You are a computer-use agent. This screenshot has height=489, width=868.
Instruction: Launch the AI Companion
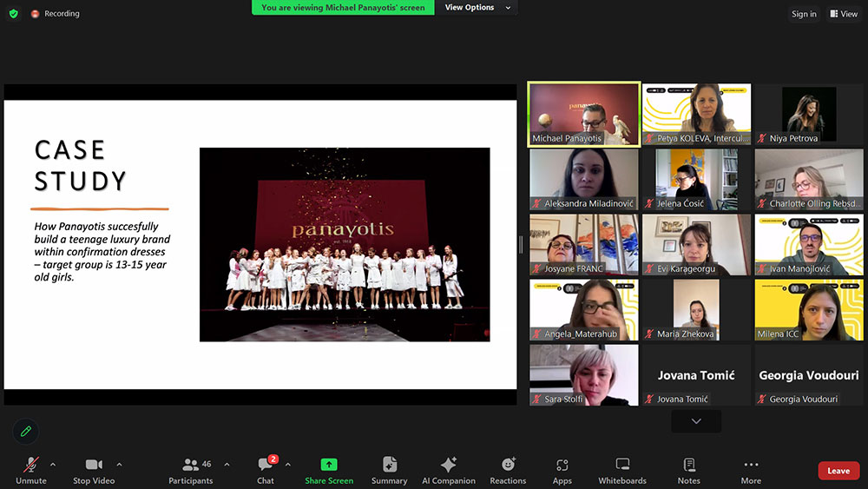[448, 470]
